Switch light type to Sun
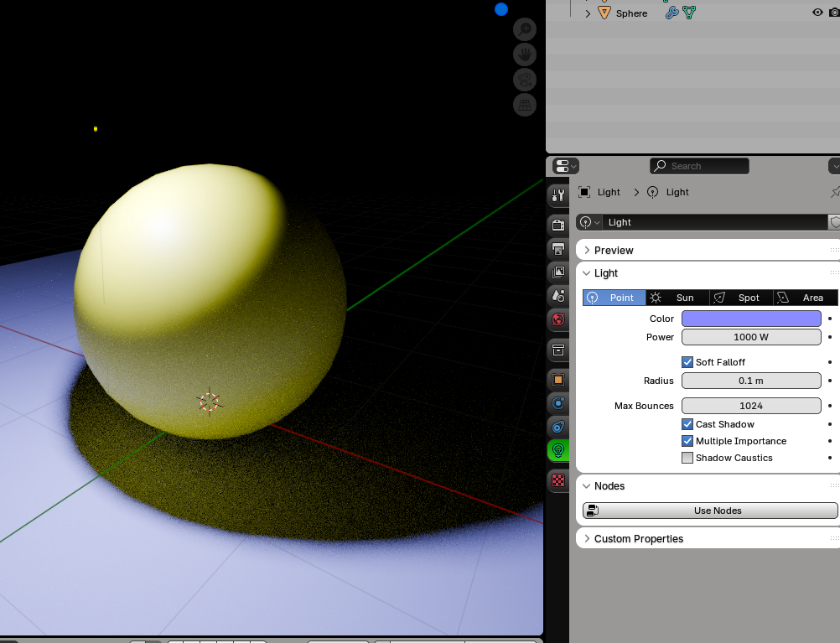This screenshot has height=643, width=840. click(x=677, y=298)
